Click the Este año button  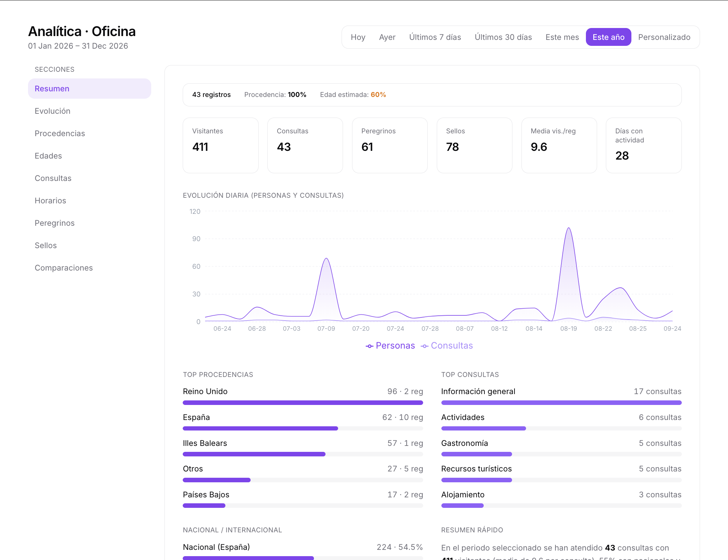[609, 37]
